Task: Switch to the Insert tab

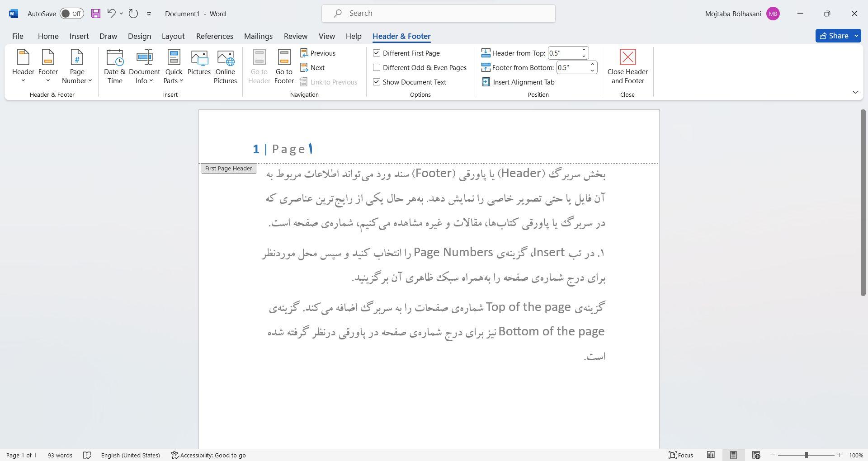Action: tap(79, 36)
